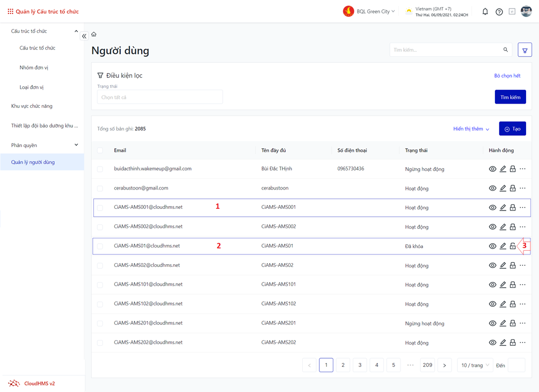Image resolution: width=539 pixels, height=392 pixels.
Task: Open more actions for CiAMS-AMS02 row
Action: pyautogui.click(x=523, y=265)
